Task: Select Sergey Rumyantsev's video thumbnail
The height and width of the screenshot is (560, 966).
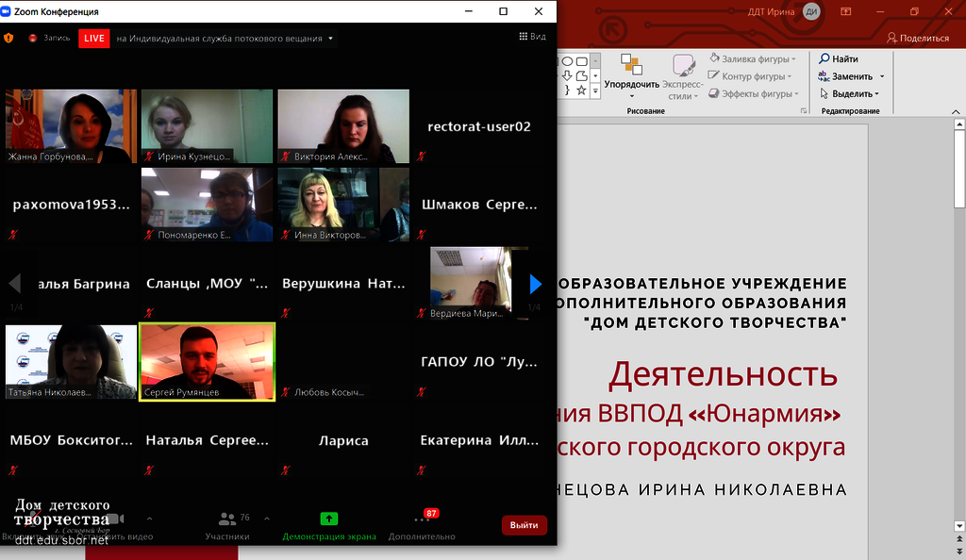Action: [x=207, y=362]
